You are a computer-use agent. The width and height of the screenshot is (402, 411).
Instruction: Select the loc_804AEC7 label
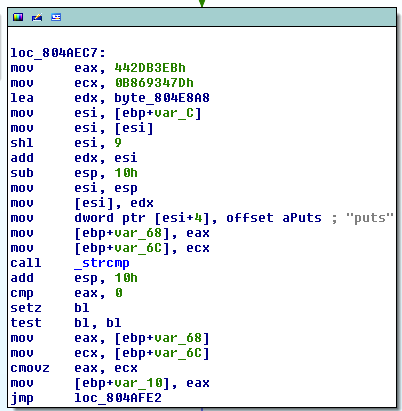click(x=58, y=53)
